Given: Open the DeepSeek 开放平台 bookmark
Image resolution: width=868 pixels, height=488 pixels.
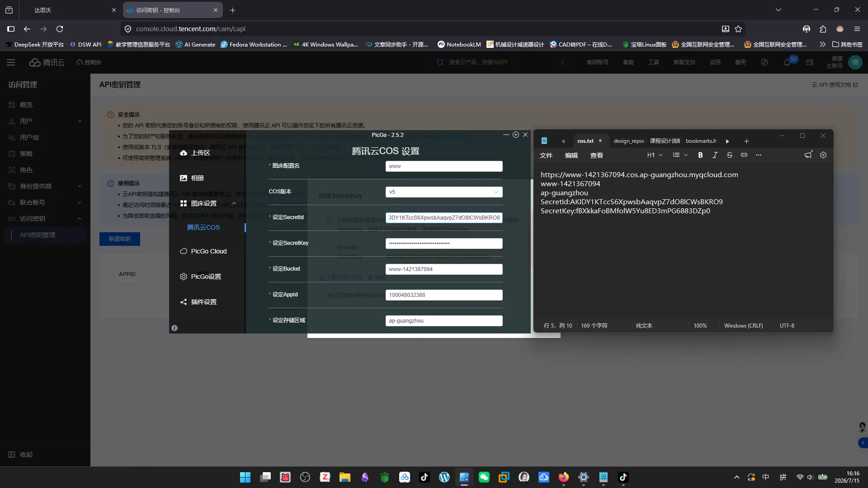Looking at the screenshot, I should pos(35,44).
